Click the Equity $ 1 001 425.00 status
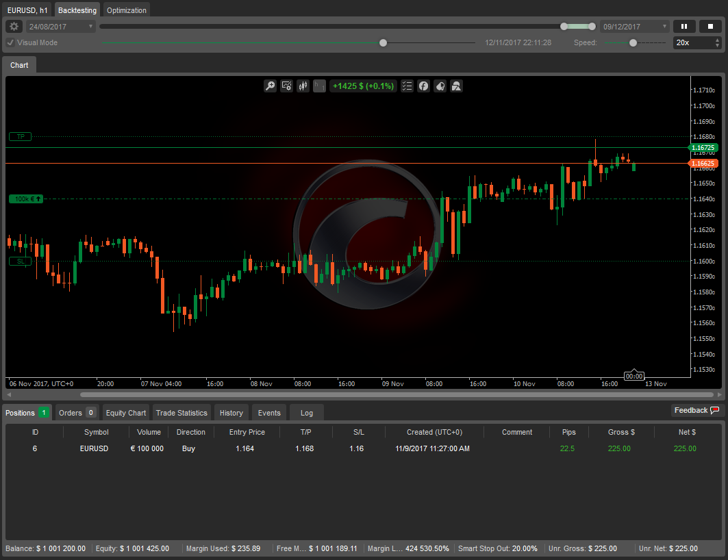 [132, 548]
